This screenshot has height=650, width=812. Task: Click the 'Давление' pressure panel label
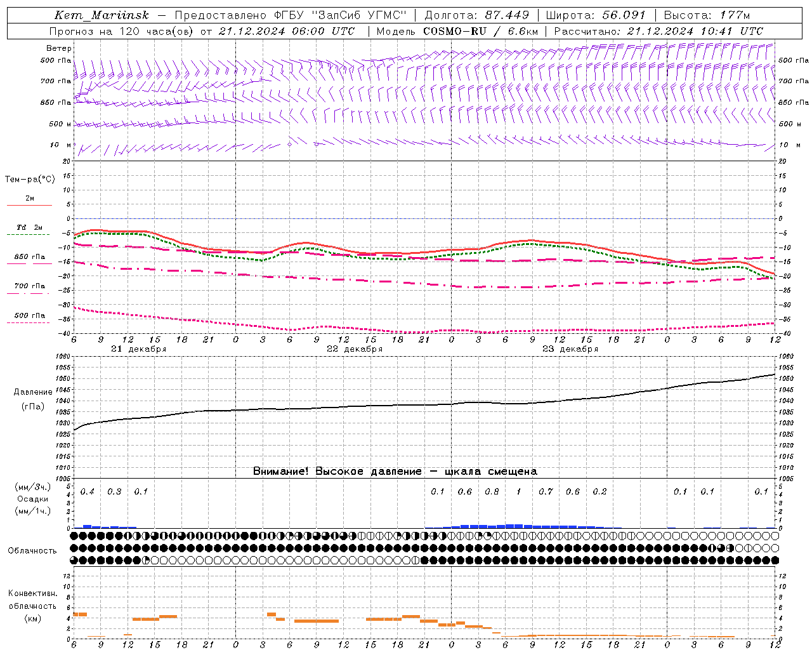tap(33, 392)
